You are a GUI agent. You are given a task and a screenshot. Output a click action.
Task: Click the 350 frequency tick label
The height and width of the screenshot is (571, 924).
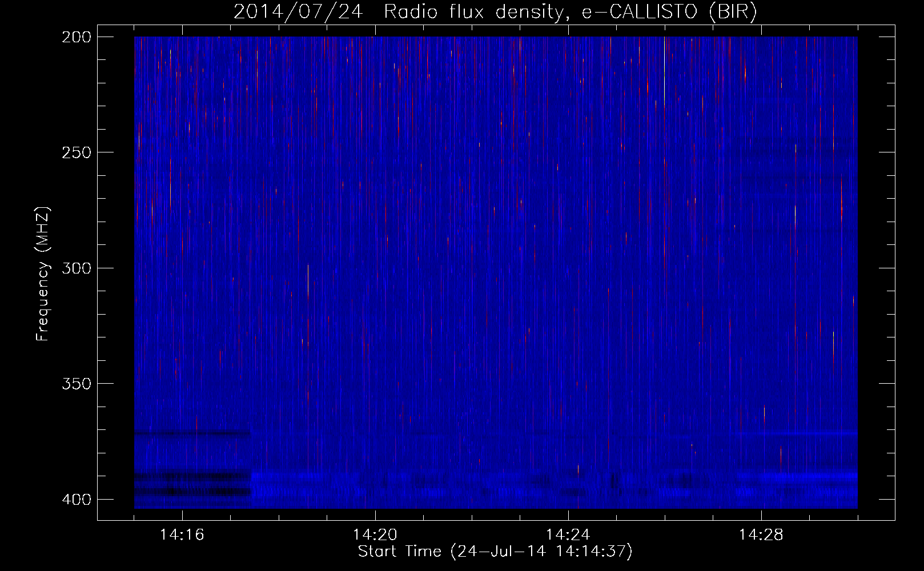pos(76,384)
